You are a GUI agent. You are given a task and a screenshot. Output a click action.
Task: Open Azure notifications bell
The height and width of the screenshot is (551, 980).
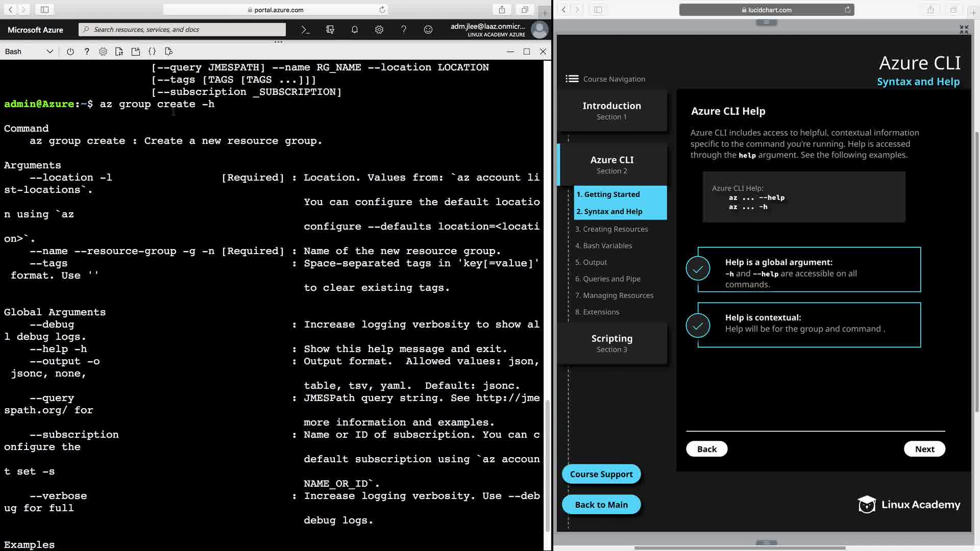click(x=354, y=30)
